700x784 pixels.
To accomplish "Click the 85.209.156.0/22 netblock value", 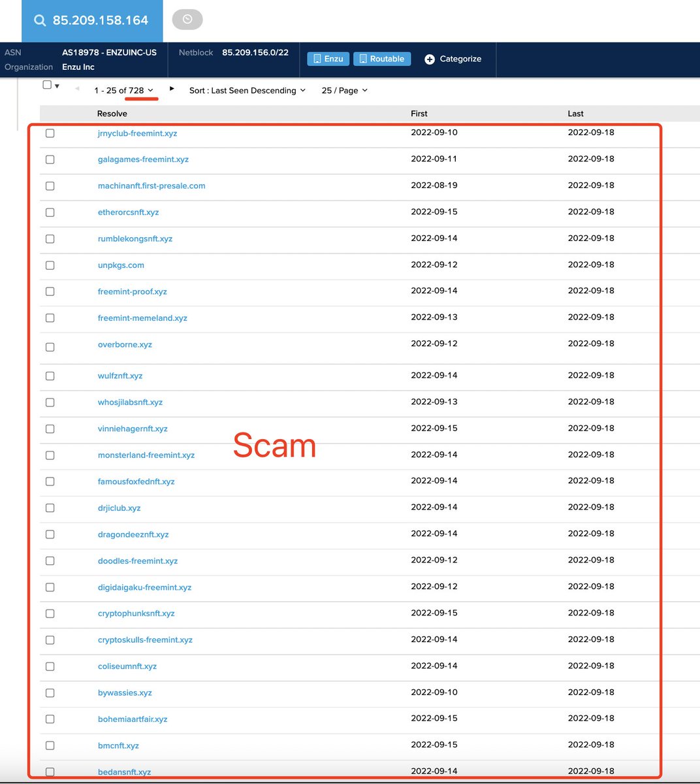I will [x=255, y=52].
